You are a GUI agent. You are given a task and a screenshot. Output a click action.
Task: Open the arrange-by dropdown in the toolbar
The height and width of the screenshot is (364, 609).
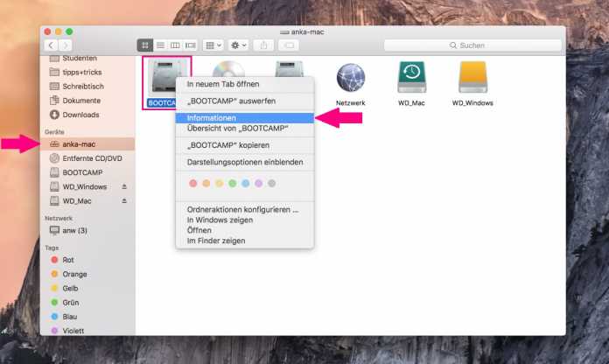(213, 45)
